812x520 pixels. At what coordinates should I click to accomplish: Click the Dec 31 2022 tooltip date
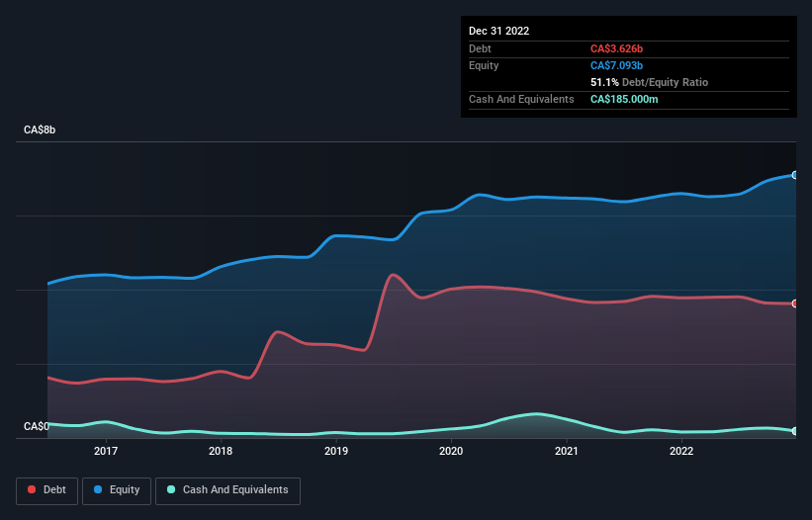498,31
